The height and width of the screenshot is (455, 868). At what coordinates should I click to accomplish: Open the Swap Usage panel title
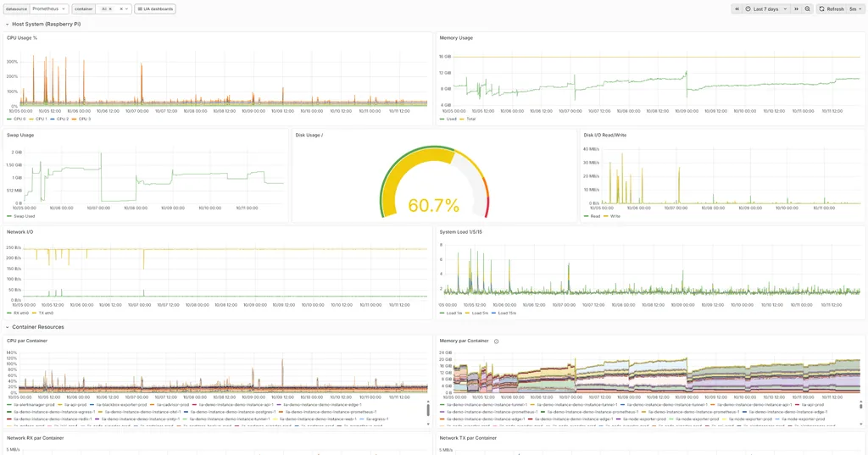click(20, 135)
